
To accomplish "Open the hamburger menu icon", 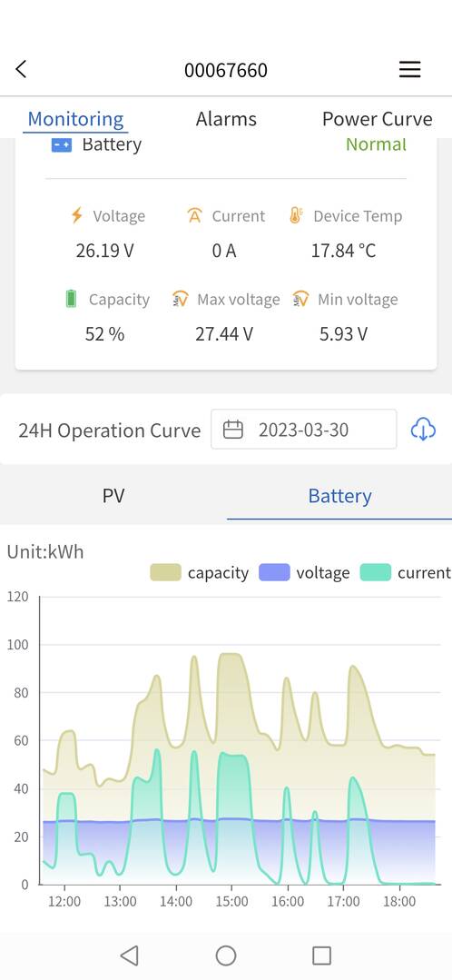I will click(x=409, y=69).
